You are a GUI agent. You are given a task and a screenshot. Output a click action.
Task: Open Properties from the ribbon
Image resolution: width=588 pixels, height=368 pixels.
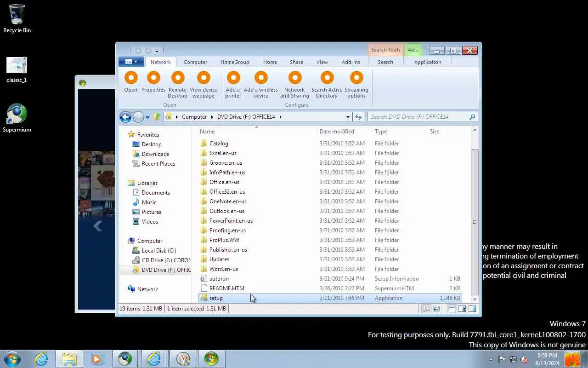tap(153, 82)
